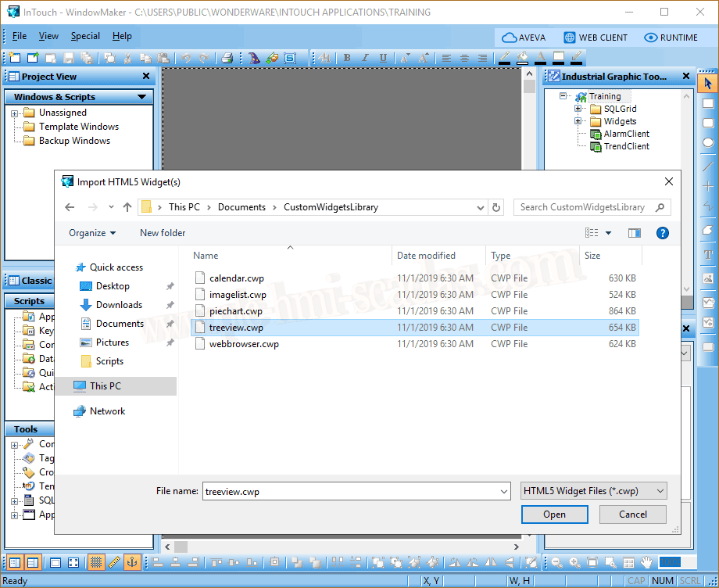
Task: Toggle the ruler display
Action: (114, 562)
